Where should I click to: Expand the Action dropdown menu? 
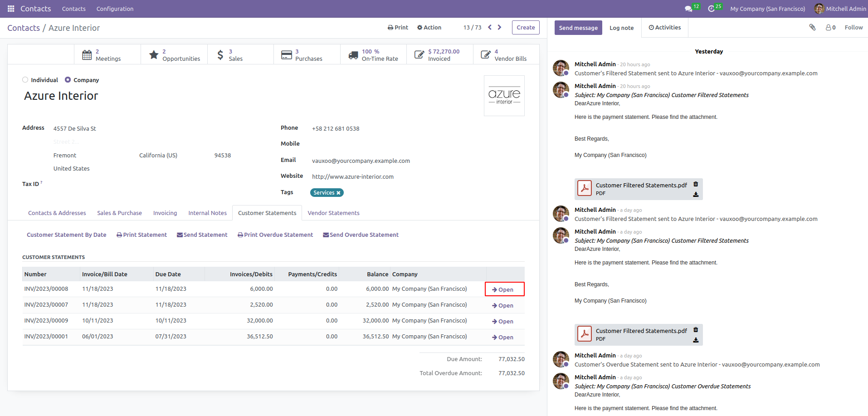pos(429,27)
